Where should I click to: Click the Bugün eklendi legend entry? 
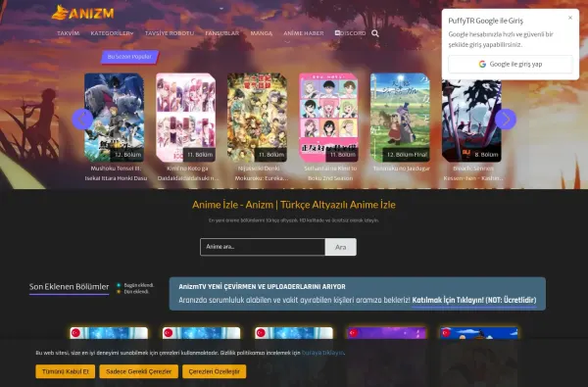pos(135,285)
